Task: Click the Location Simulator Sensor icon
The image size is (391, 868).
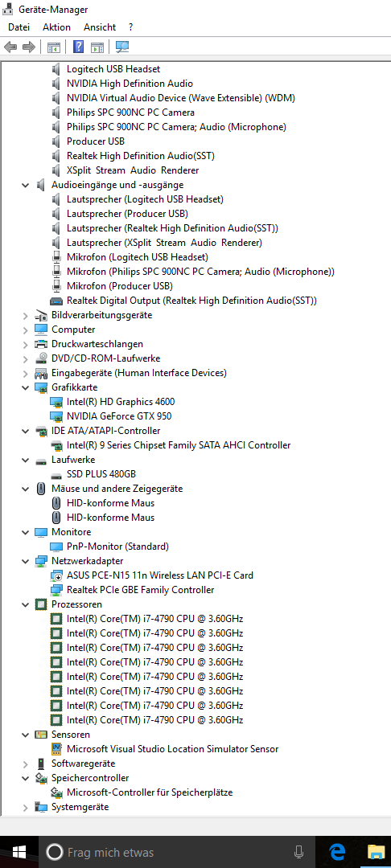Action: coord(56,749)
